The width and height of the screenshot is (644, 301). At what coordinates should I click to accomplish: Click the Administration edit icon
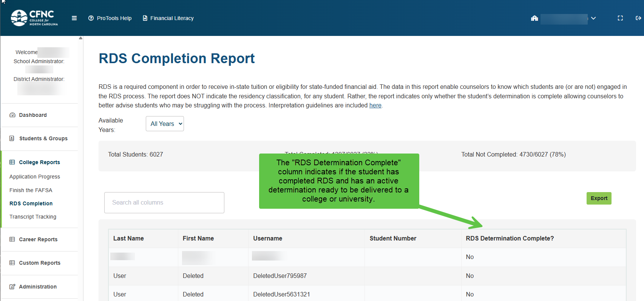(x=12, y=287)
